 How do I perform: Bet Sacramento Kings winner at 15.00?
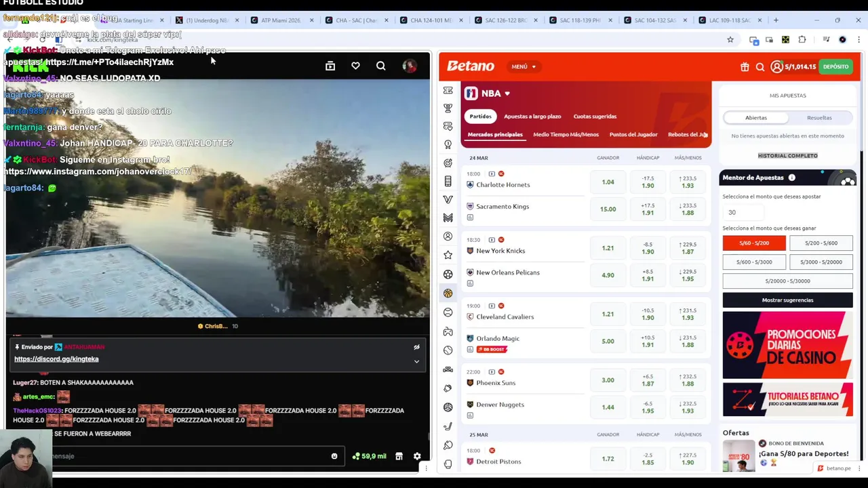(x=608, y=209)
